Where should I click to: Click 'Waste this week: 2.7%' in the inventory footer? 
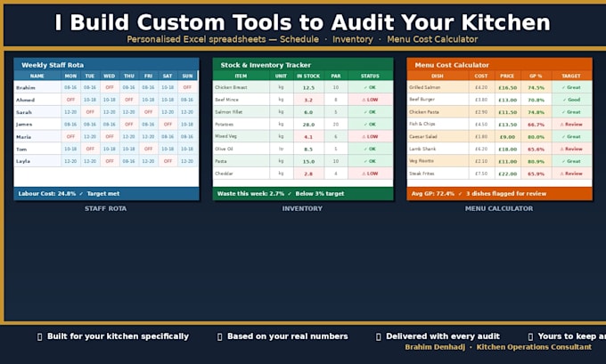pos(250,194)
